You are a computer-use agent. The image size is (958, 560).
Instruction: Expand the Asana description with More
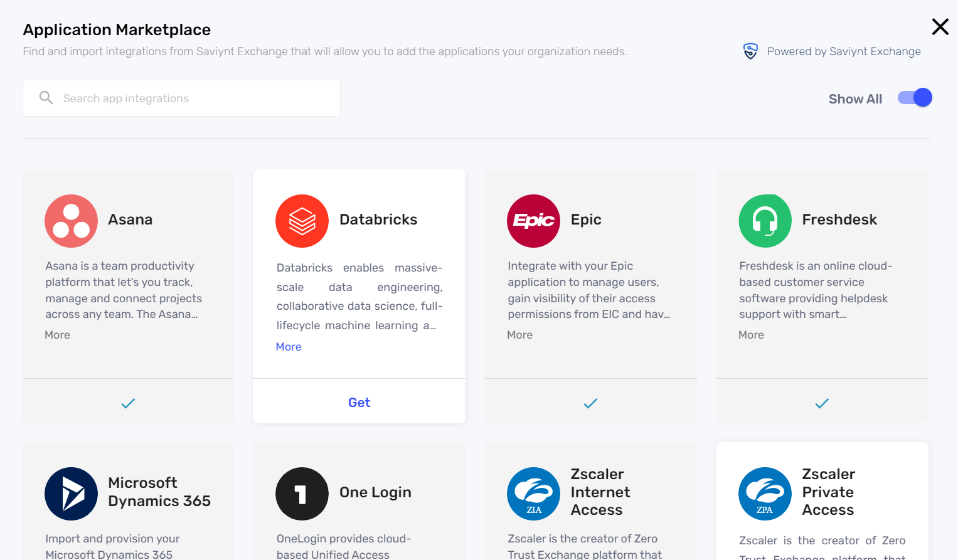pos(57,335)
